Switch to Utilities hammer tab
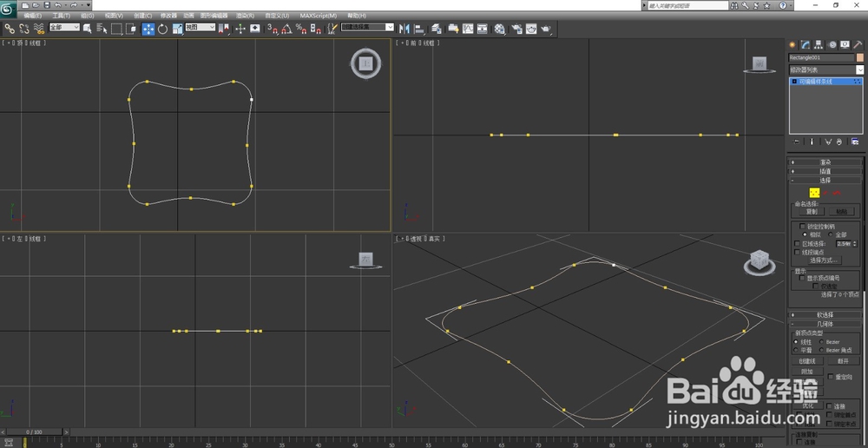868x448 pixels. pyautogui.click(x=858, y=45)
